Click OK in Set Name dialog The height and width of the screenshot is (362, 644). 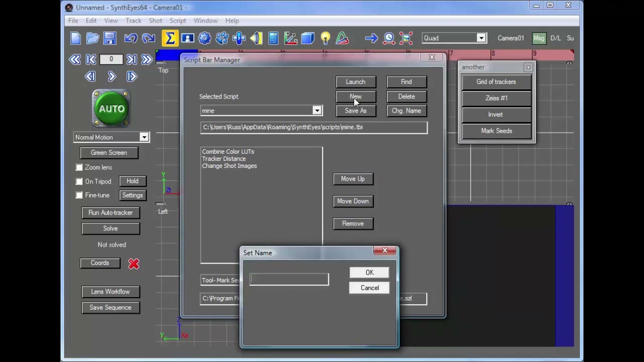369,273
